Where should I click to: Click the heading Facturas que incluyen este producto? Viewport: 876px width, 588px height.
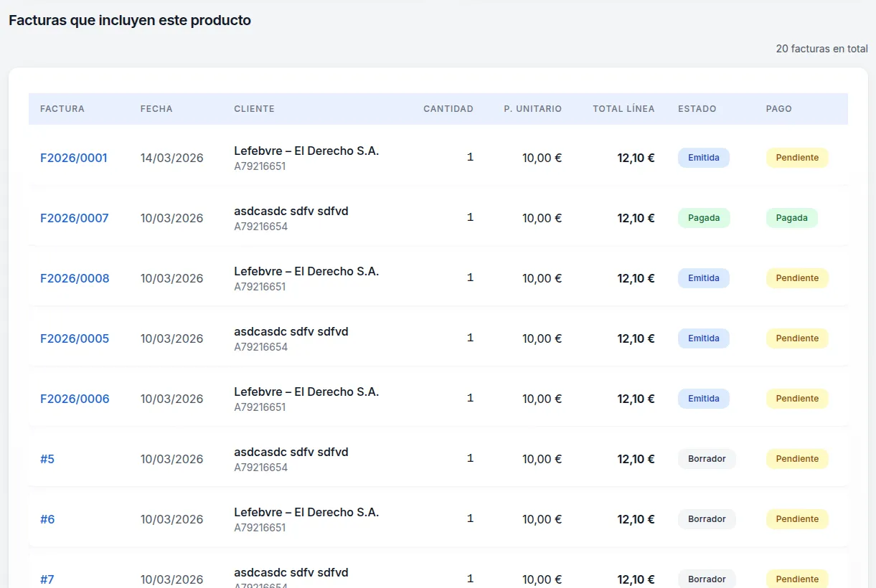pyautogui.click(x=129, y=20)
